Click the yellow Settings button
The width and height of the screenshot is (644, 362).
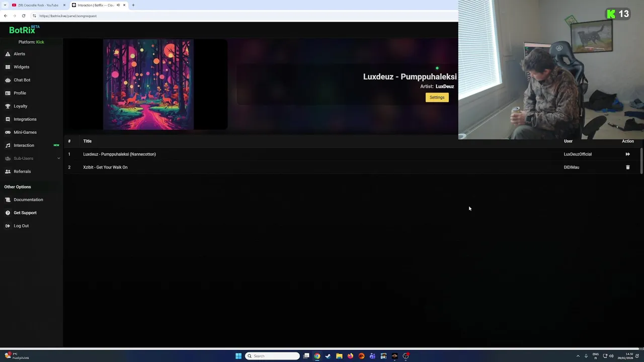pos(437,98)
